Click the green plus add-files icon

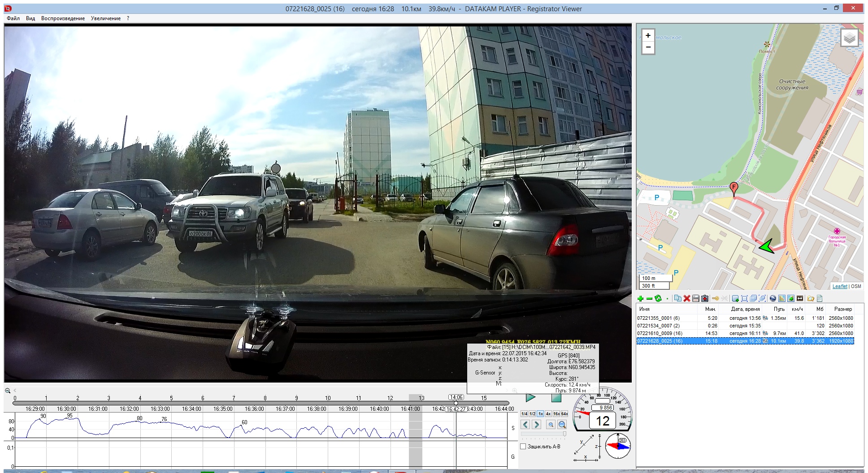click(x=640, y=299)
